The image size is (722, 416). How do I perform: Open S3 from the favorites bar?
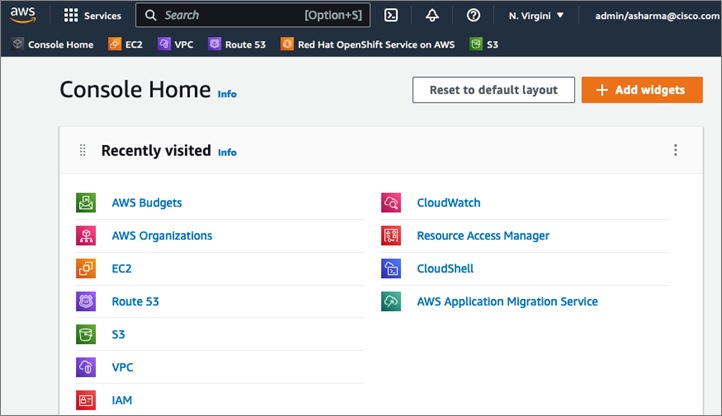click(x=484, y=44)
